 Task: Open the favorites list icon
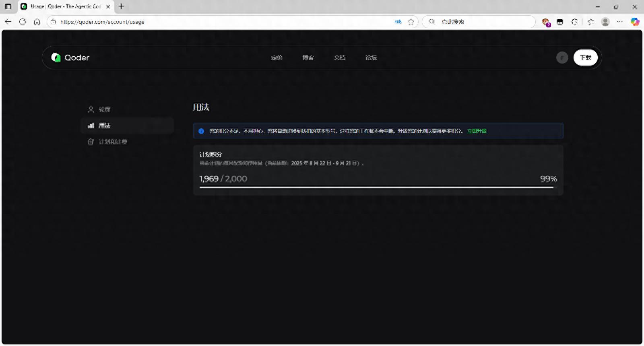tap(591, 22)
